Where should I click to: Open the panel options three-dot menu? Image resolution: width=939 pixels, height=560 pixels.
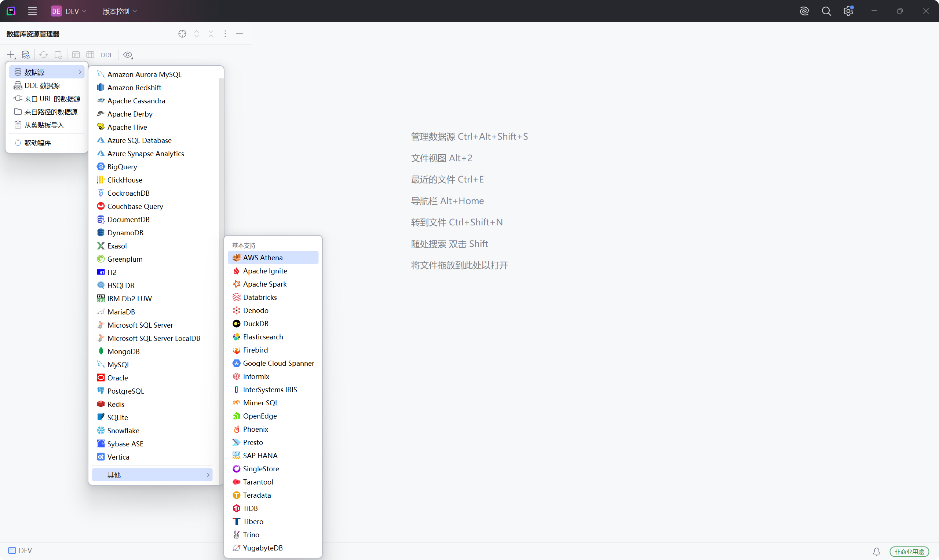click(x=225, y=34)
